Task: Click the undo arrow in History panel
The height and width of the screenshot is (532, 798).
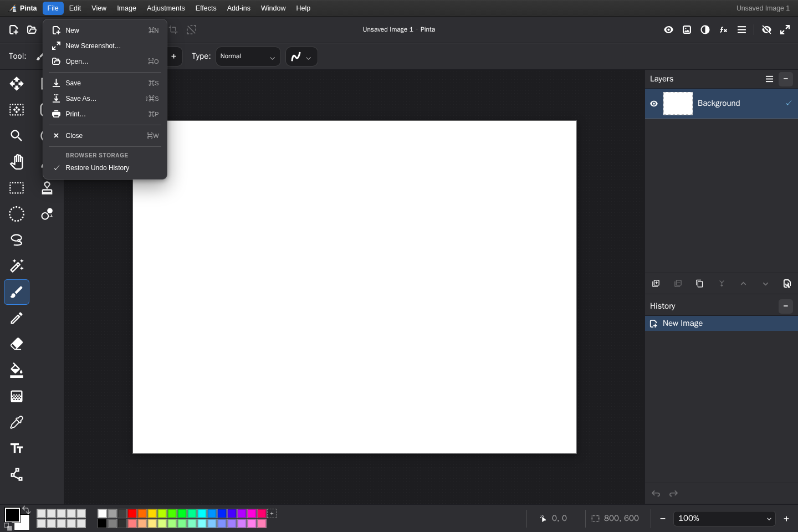Action: [x=656, y=494]
